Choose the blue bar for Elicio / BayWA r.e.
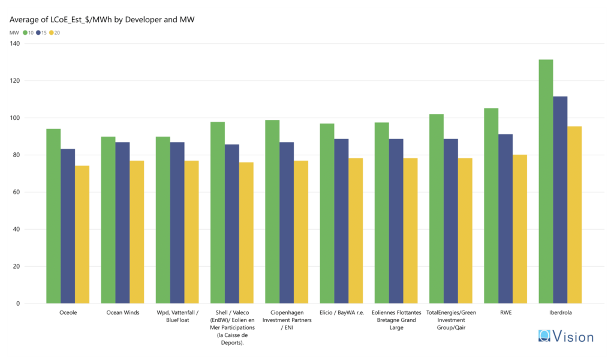This screenshot has width=614, height=364. click(341, 221)
